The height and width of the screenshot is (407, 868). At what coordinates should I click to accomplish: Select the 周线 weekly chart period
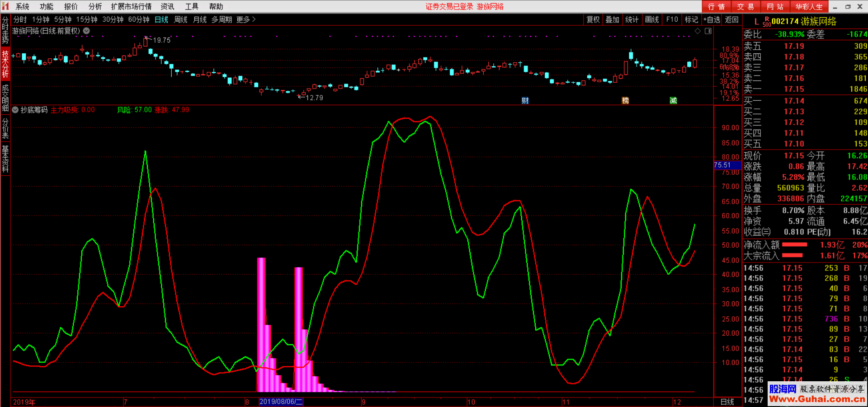pyautogui.click(x=181, y=19)
